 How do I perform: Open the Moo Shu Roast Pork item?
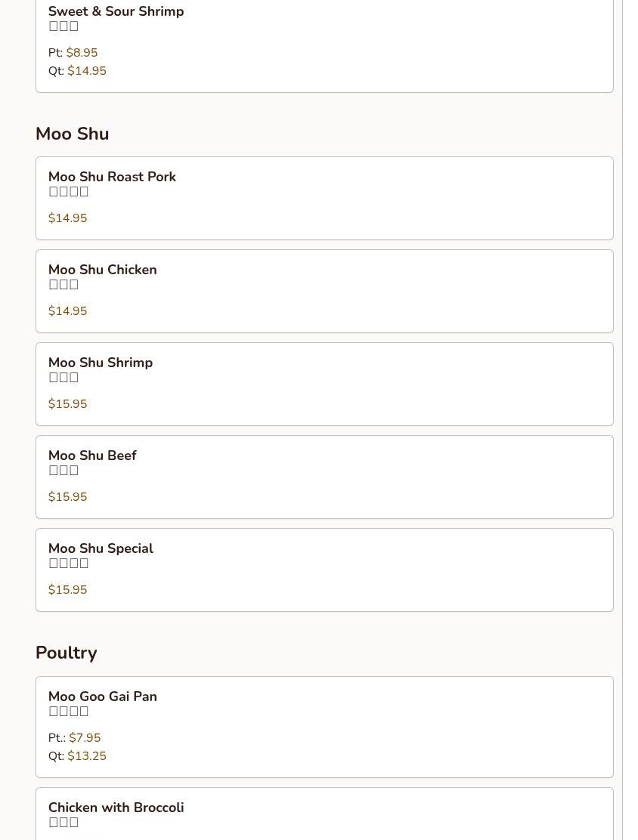(x=112, y=177)
